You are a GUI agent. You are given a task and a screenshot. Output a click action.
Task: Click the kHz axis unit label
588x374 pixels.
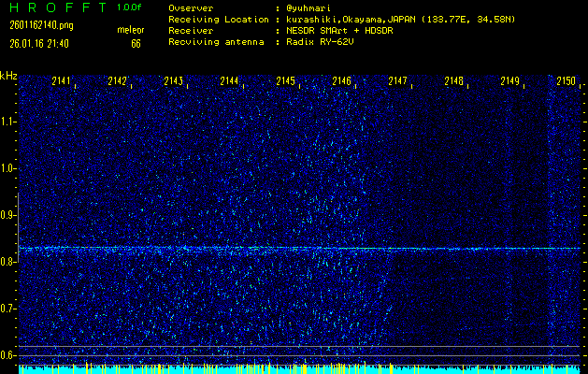8,75
